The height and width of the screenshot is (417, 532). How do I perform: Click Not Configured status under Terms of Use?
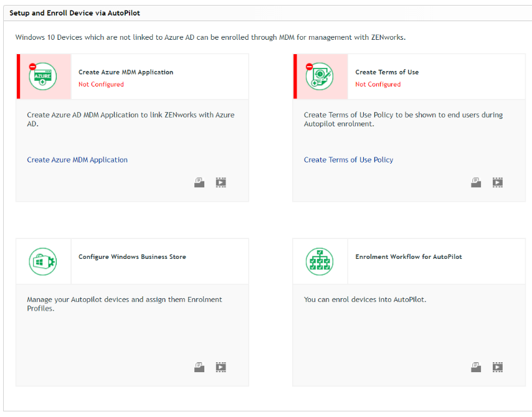coord(378,85)
